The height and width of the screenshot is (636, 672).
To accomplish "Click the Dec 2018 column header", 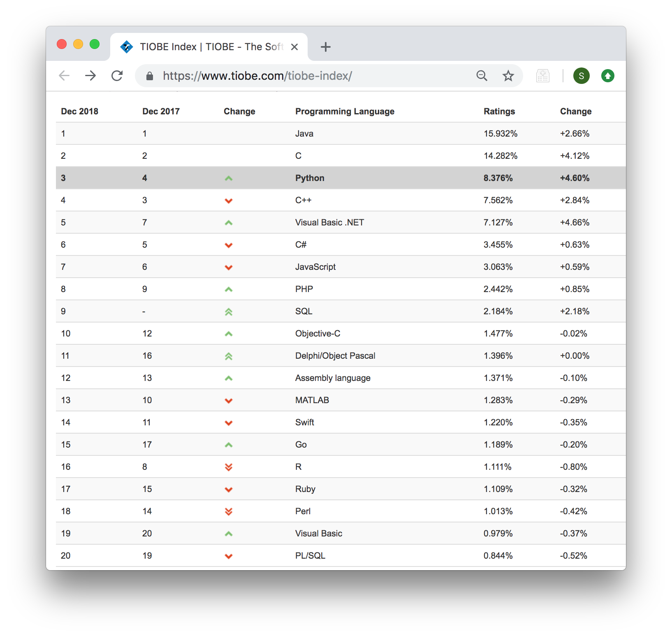I will tap(79, 111).
